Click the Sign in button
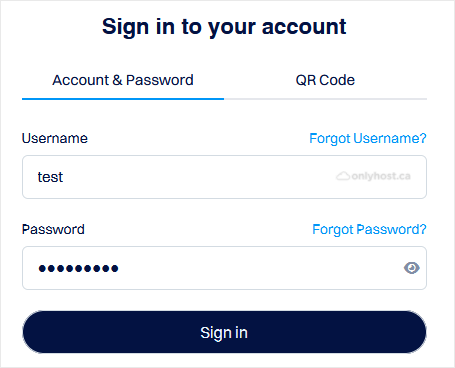The height and width of the screenshot is (368, 455). click(x=224, y=332)
